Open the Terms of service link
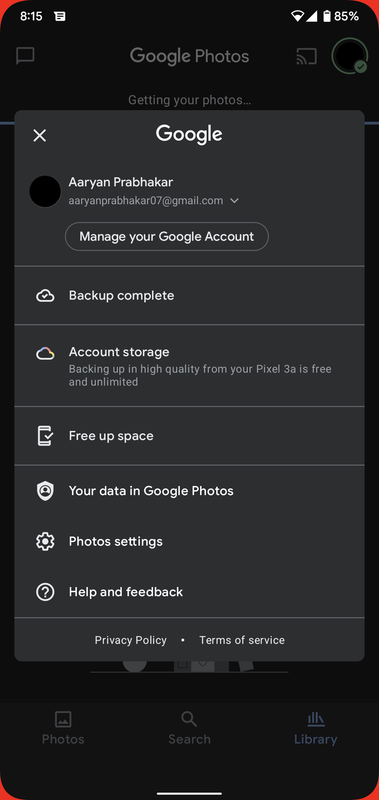Viewport: 379px width, 800px height. [242, 640]
